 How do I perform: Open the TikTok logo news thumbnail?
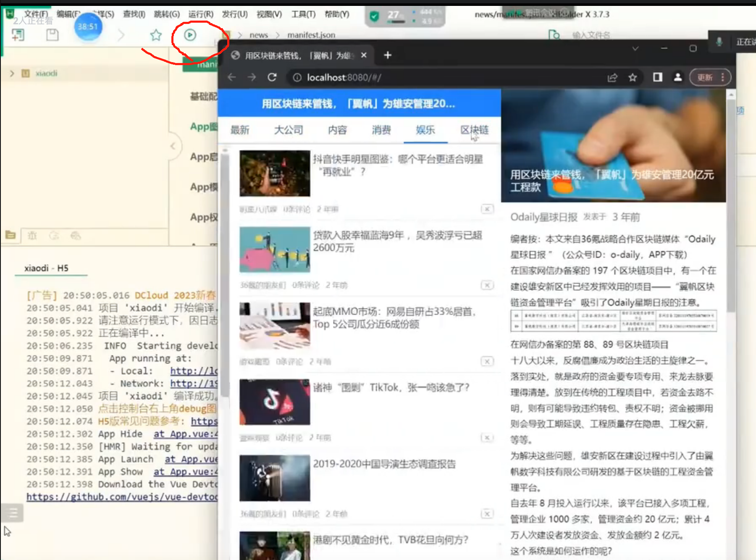click(x=275, y=402)
